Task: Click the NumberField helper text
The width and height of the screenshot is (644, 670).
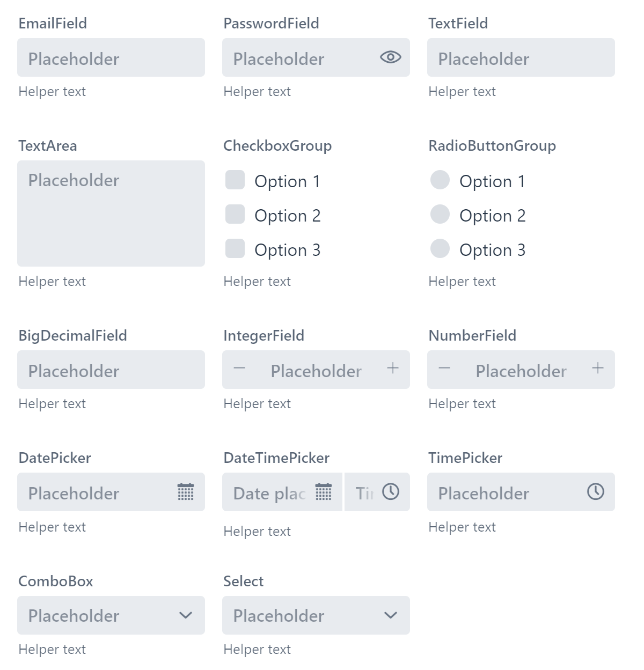Action: [462, 403]
